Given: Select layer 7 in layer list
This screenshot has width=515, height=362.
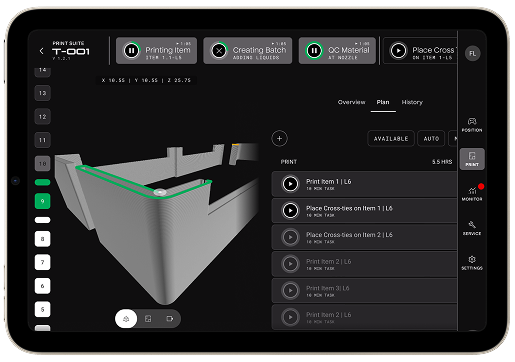Looking at the screenshot, I should [x=42, y=262].
